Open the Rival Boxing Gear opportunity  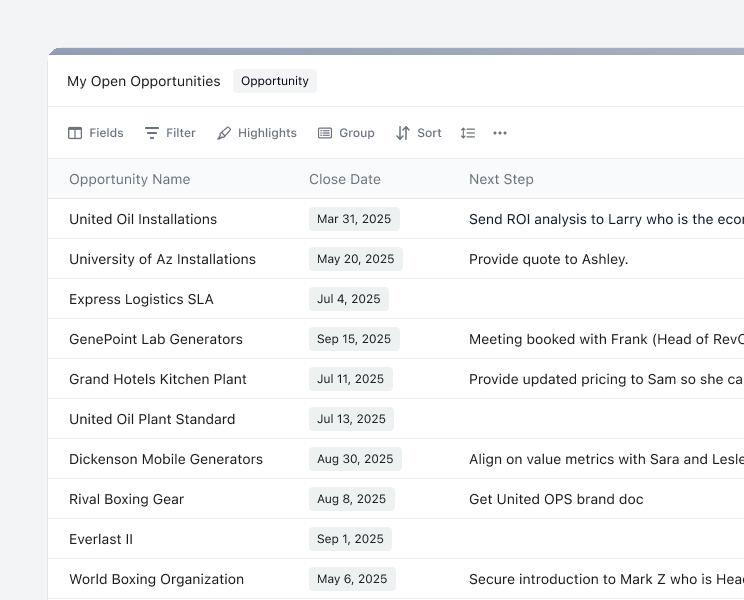click(126, 499)
